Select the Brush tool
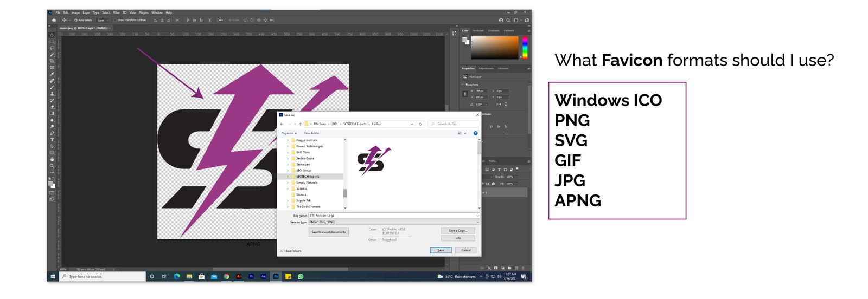 pyautogui.click(x=52, y=87)
